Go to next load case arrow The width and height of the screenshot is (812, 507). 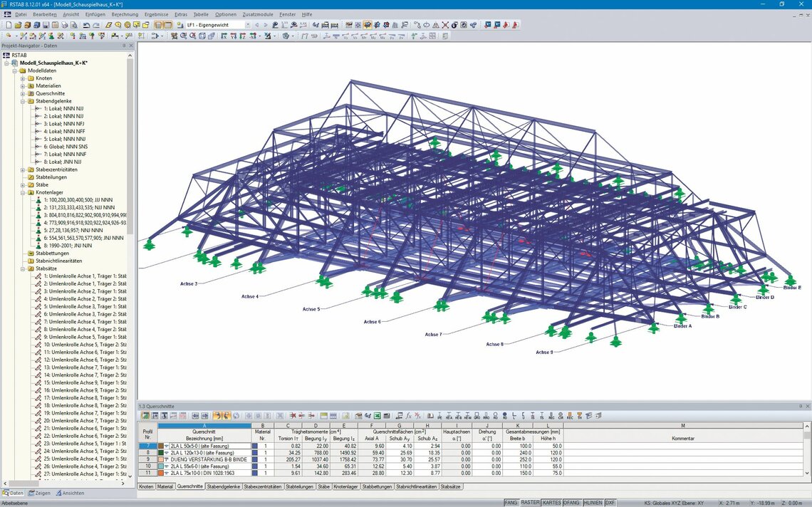click(x=266, y=25)
